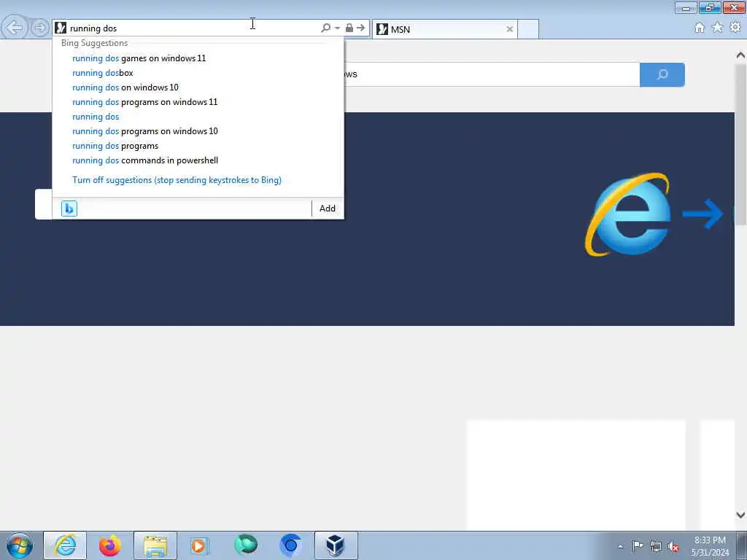Open the Tools gear menu
Viewport: 747px width, 560px height.
tap(735, 28)
